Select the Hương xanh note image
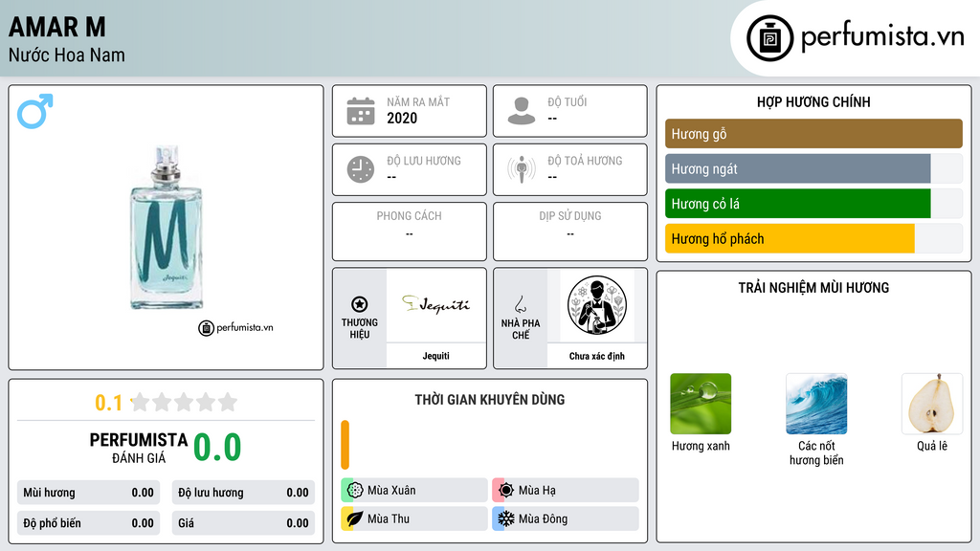Image resolution: width=980 pixels, height=551 pixels. (701, 404)
